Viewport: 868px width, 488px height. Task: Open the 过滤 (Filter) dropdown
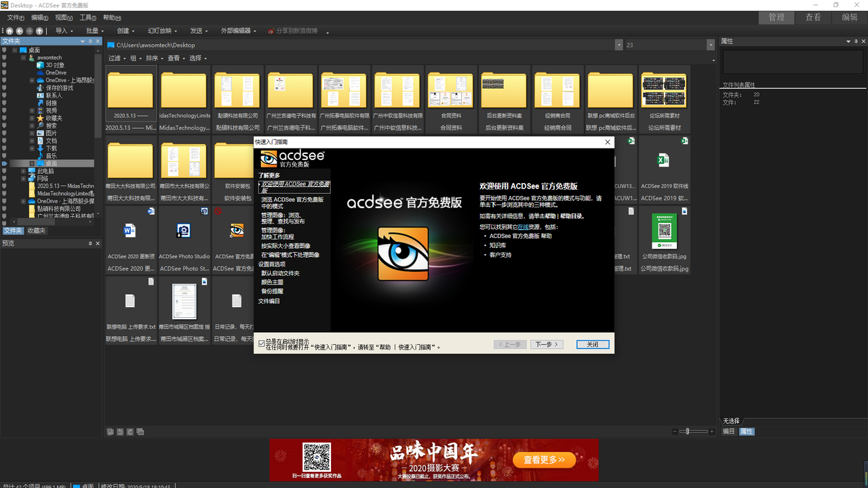tap(117, 58)
